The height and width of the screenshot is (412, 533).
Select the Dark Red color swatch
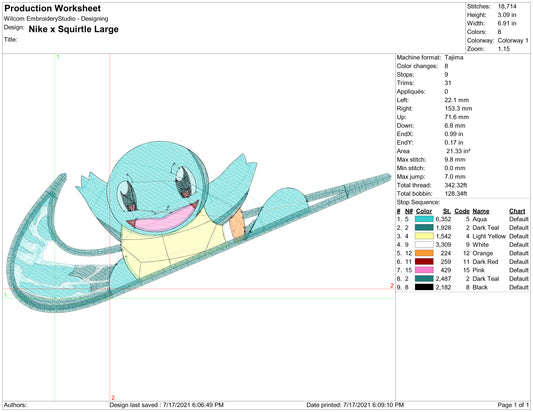(x=424, y=262)
